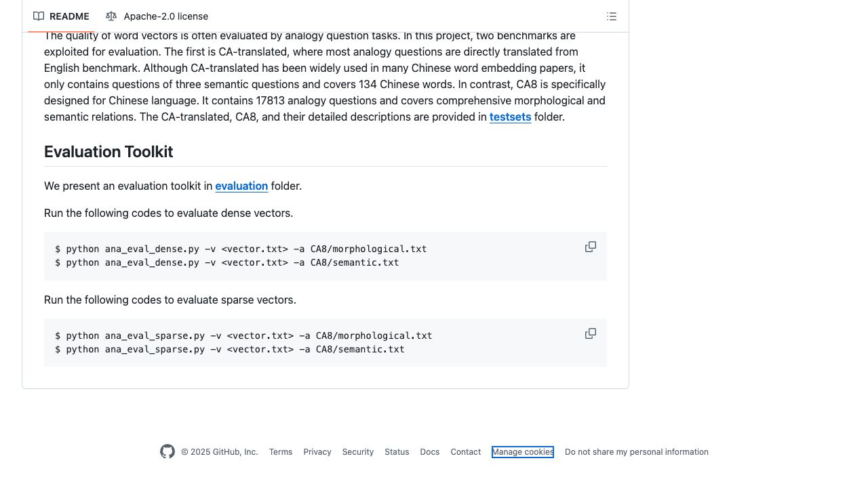868x488 pixels.
Task: Open the Privacy footer link
Action: click(x=317, y=452)
